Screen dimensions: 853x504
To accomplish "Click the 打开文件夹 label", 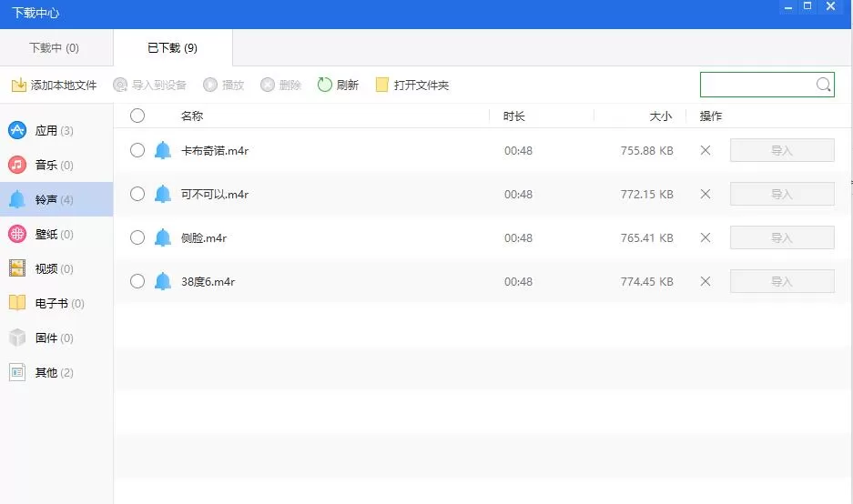I will tap(421, 85).
